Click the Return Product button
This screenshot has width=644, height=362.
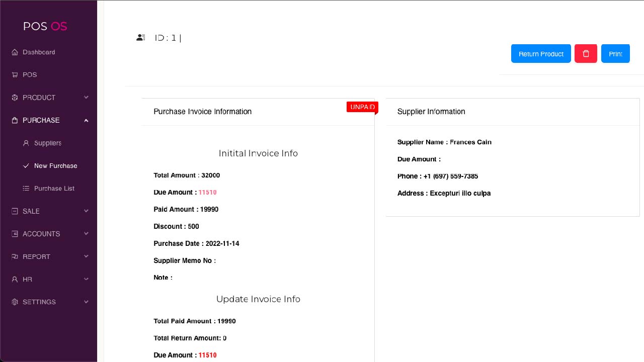(x=541, y=54)
